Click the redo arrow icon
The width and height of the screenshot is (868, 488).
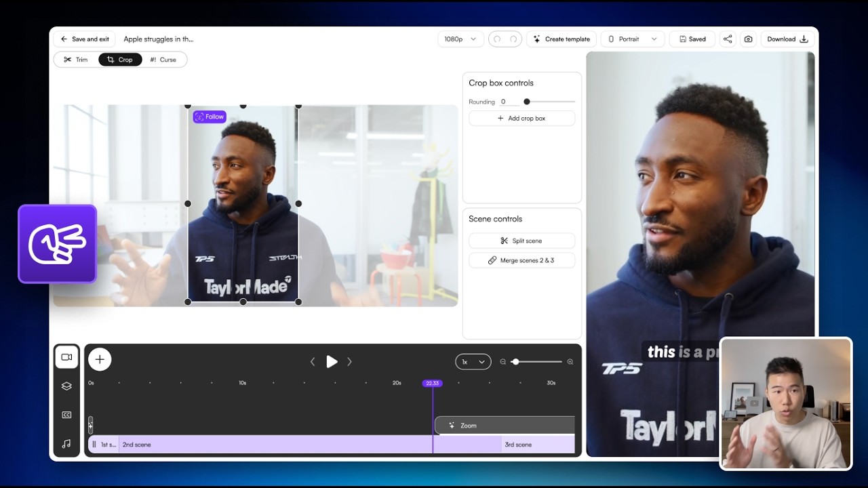513,39
